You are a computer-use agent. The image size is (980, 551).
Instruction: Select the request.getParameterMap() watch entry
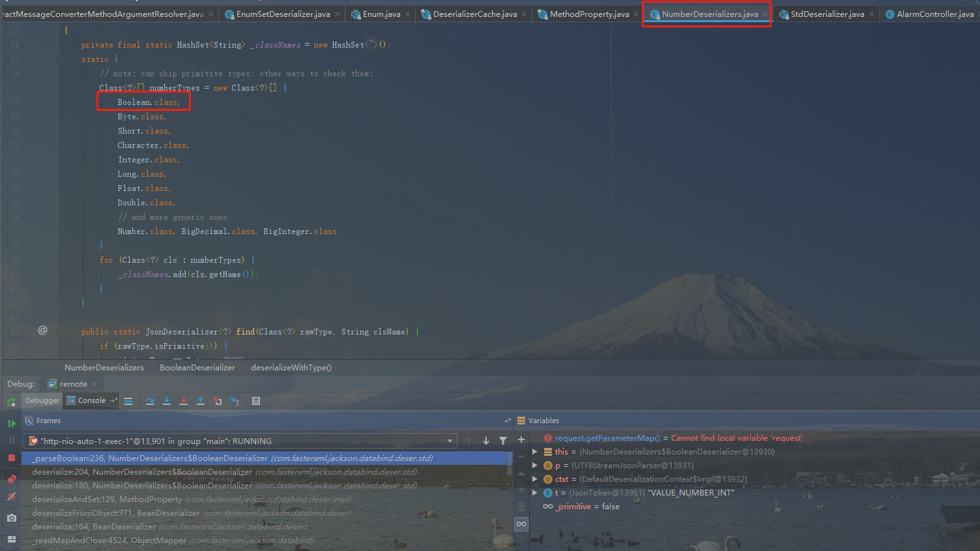point(673,438)
